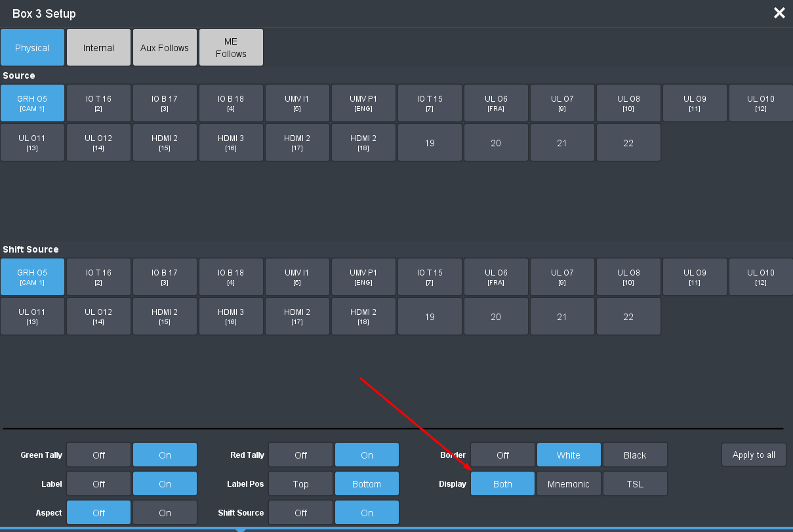Screen dimensions: 793x532
Task: Set Label Pos to Top
Action: point(300,484)
